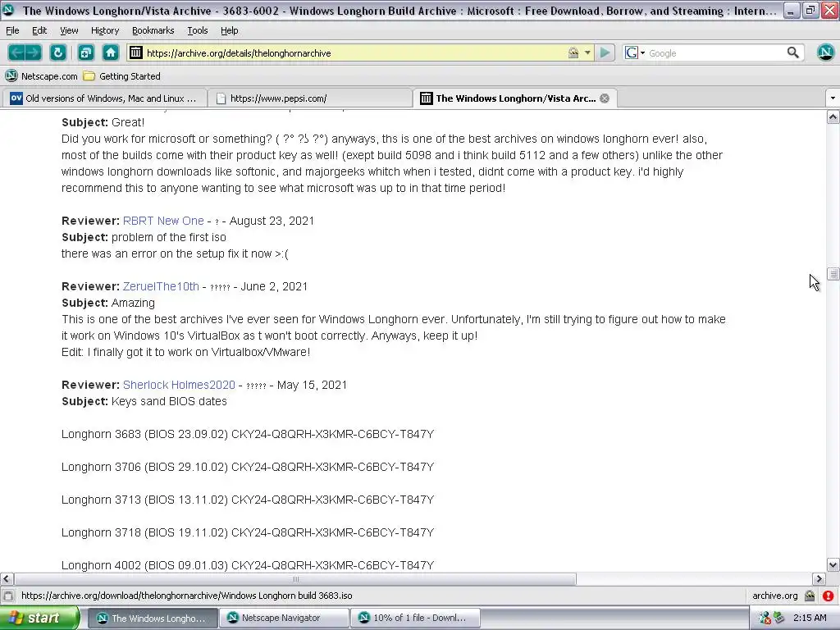
Task: Click the 'Keys sand BIOS dates' subject text
Action: (x=169, y=402)
